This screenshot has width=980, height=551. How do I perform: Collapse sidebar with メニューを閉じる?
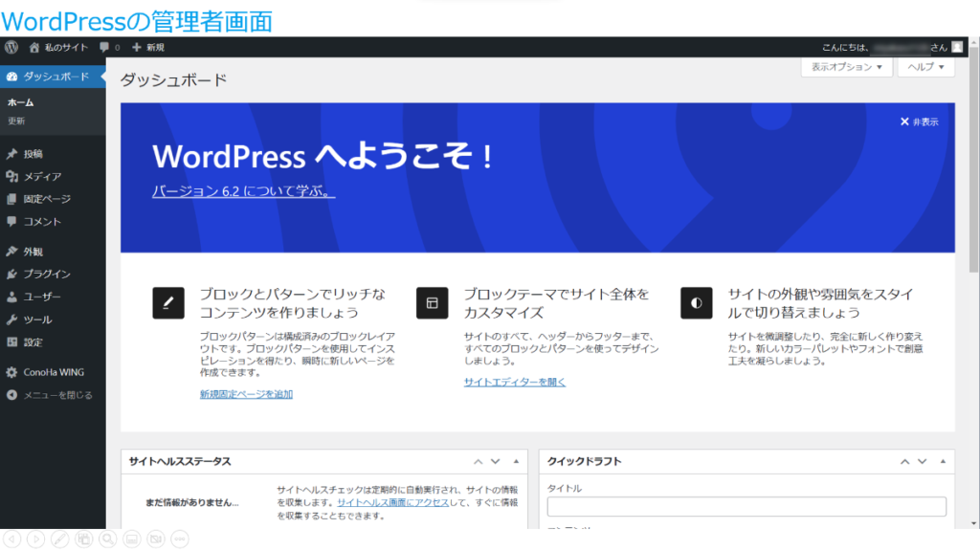tap(50, 395)
